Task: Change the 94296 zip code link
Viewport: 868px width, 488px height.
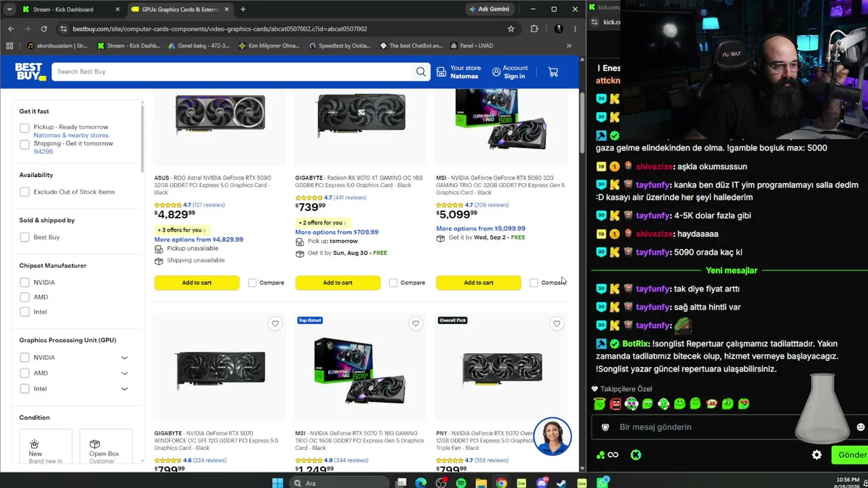Action: (x=43, y=151)
